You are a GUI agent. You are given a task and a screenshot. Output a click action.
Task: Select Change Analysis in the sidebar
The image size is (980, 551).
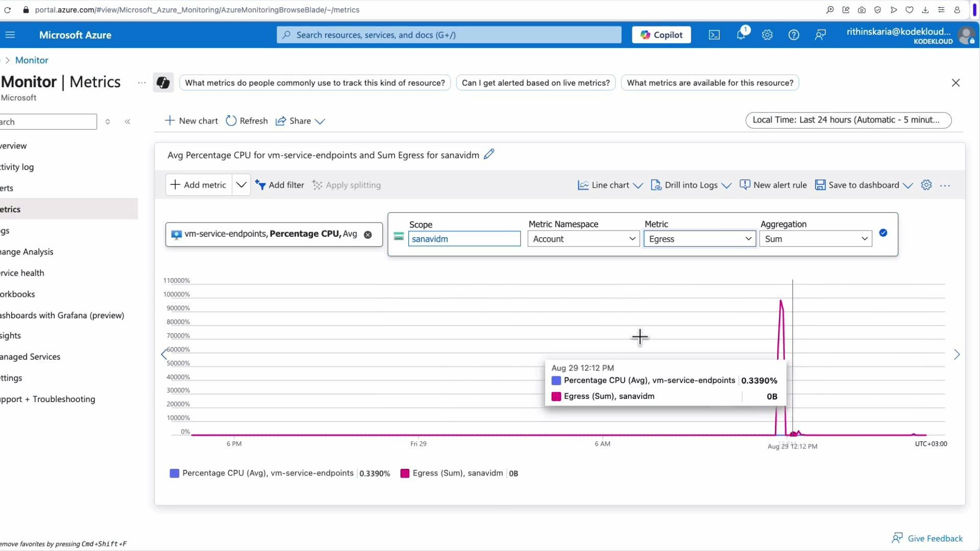(x=27, y=252)
